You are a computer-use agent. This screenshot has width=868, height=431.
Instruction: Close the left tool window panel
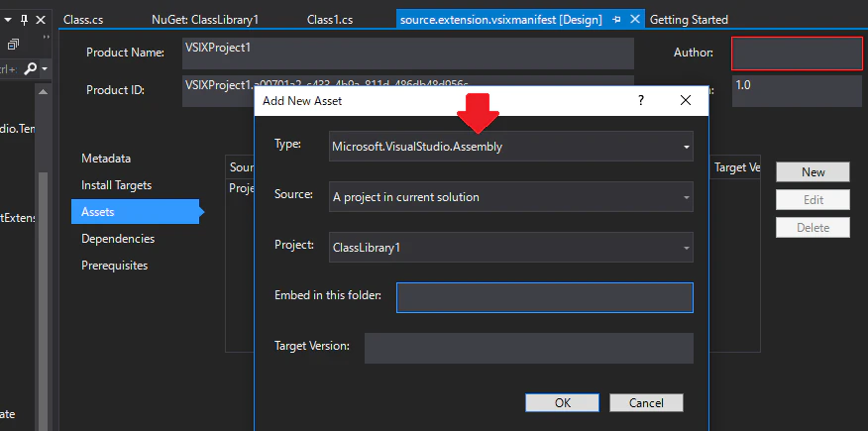click(x=41, y=20)
